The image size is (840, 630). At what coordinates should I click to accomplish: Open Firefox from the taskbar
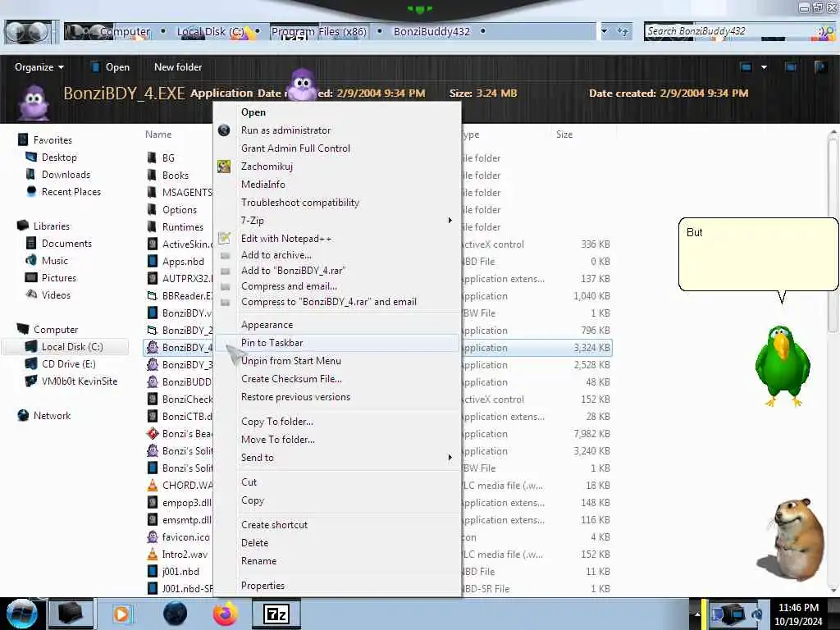pyautogui.click(x=226, y=614)
